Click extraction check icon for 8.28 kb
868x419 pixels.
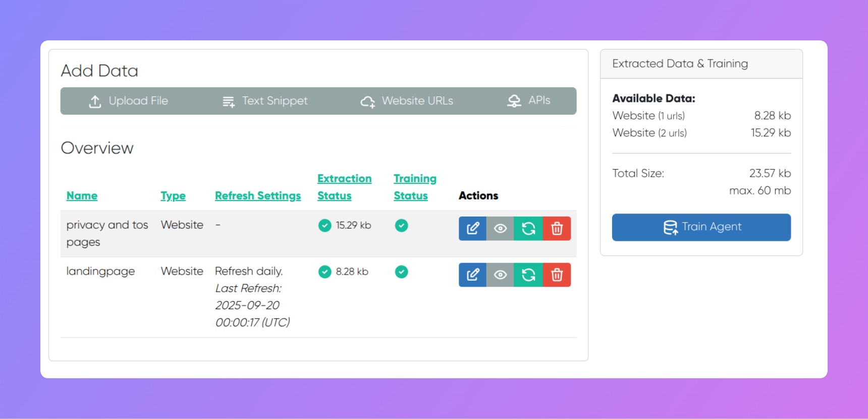pyautogui.click(x=324, y=272)
